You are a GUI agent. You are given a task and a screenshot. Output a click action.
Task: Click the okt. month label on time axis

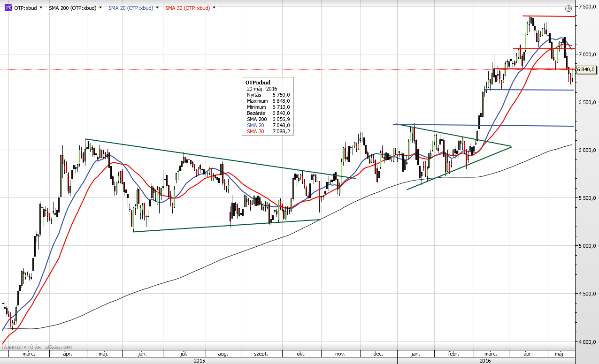302,354
